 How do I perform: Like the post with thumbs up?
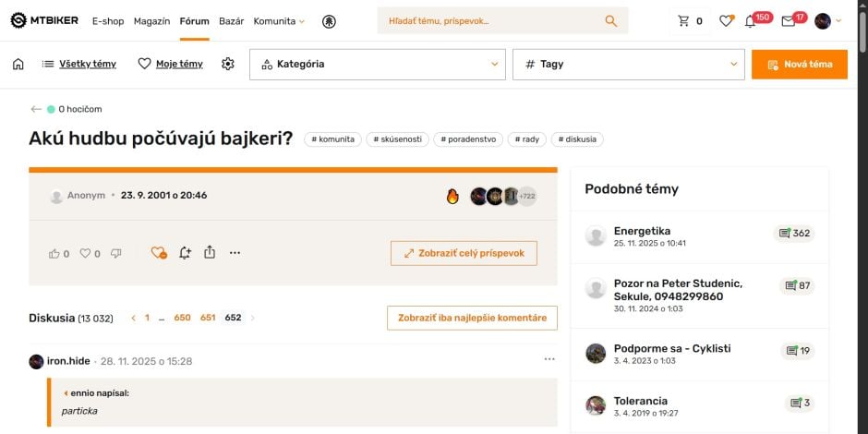pyautogui.click(x=54, y=253)
